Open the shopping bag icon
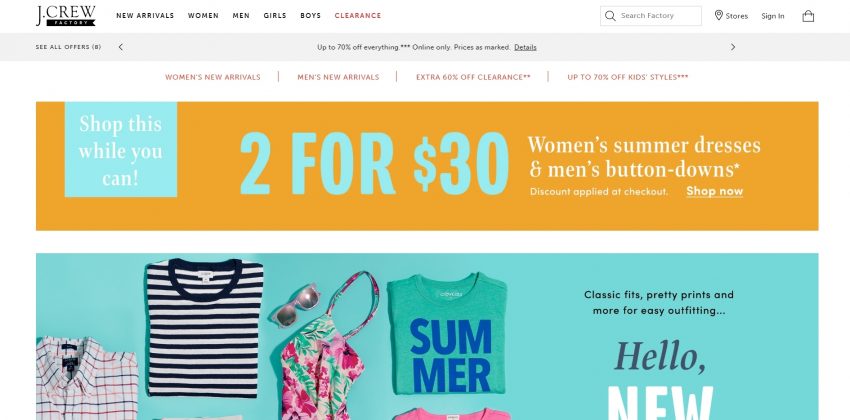850x420 pixels. (808, 16)
